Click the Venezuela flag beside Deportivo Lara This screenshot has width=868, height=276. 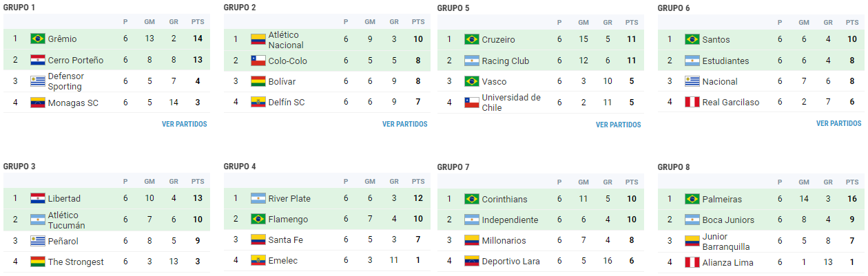[472, 262]
